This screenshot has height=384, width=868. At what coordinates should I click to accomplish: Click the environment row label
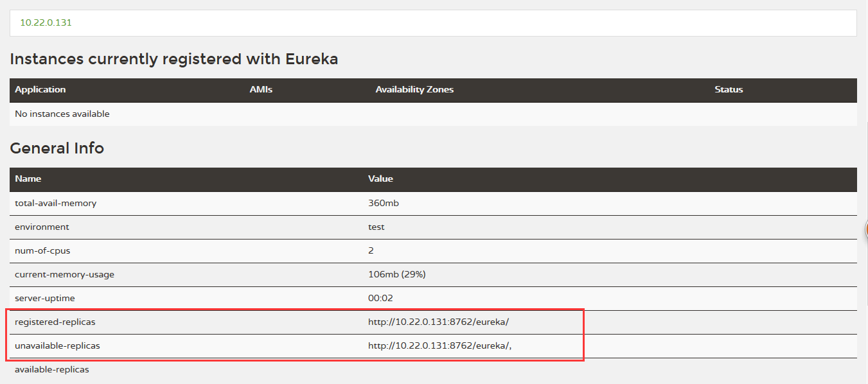[x=42, y=227]
